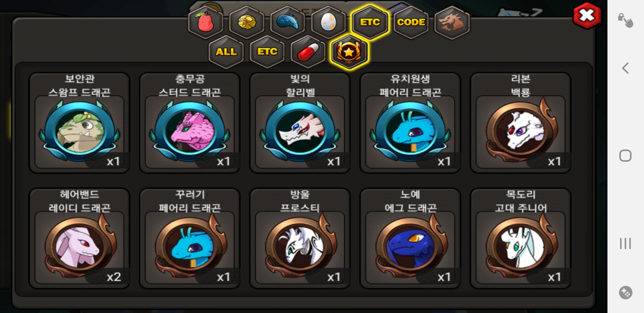Select the red fruit food tab
Image resolution: width=644 pixels, height=313 pixels.
point(206,22)
